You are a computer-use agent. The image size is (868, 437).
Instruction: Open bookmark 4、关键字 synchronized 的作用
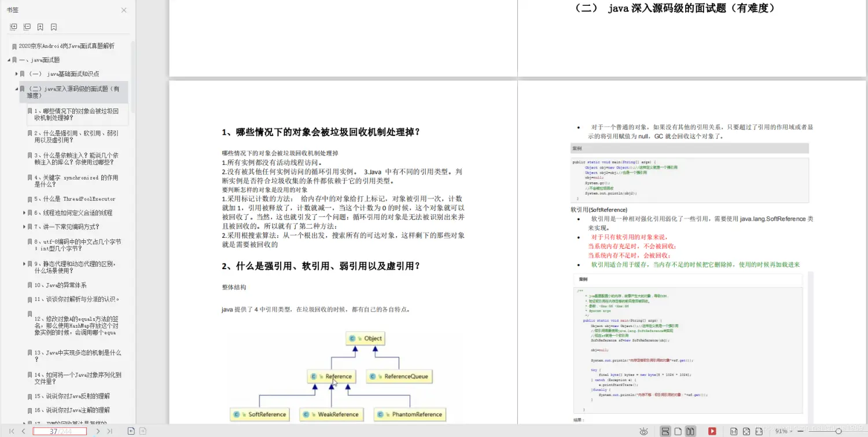pyautogui.click(x=76, y=181)
